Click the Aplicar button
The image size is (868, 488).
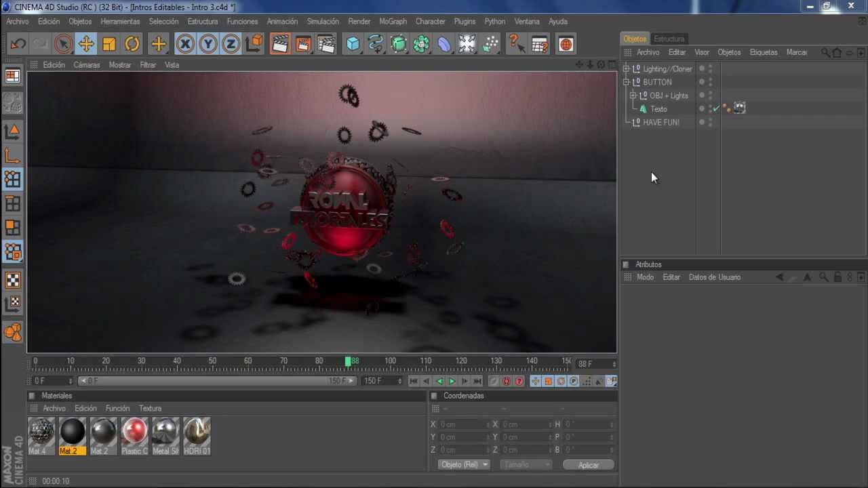tap(588, 465)
